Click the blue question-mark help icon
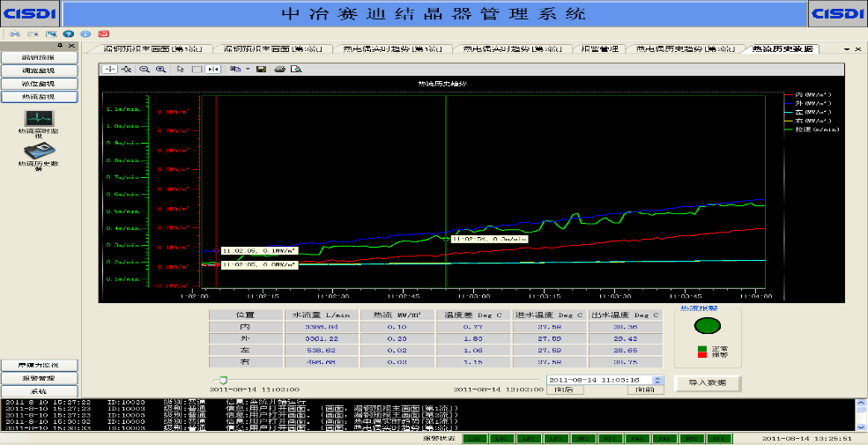This screenshot has height=445, width=868. 69,33
